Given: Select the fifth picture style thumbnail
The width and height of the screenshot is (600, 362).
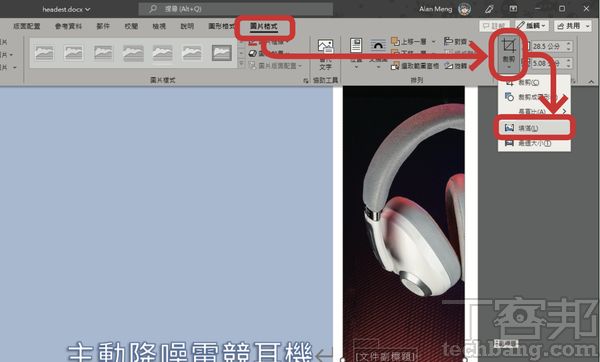Looking at the screenshot, I should pos(162,53).
